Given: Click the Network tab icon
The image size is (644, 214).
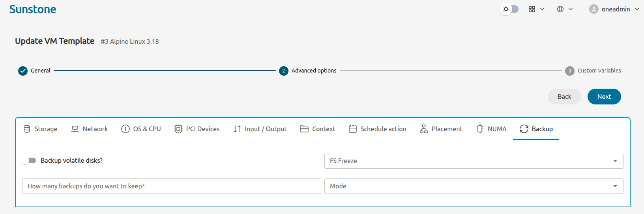Looking at the screenshot, I should tap(75, 129).
